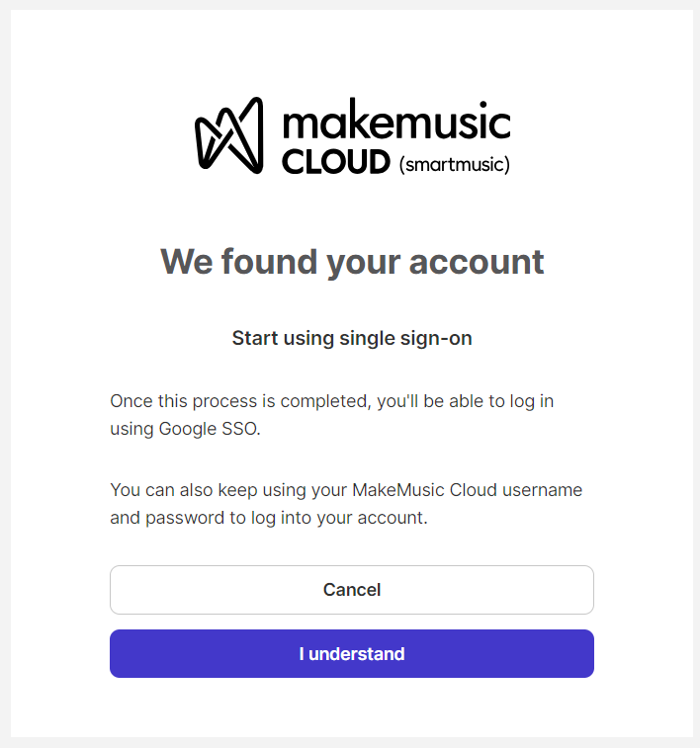The image size is (700, 748).
Task: Click the word Start in the subheading
Action: pos(255,338)
